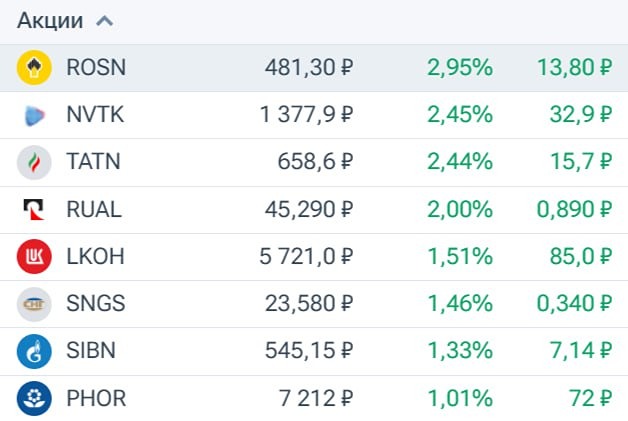Click the Novatek NVTK logo icon
The image size is (628, 421).
34,115
